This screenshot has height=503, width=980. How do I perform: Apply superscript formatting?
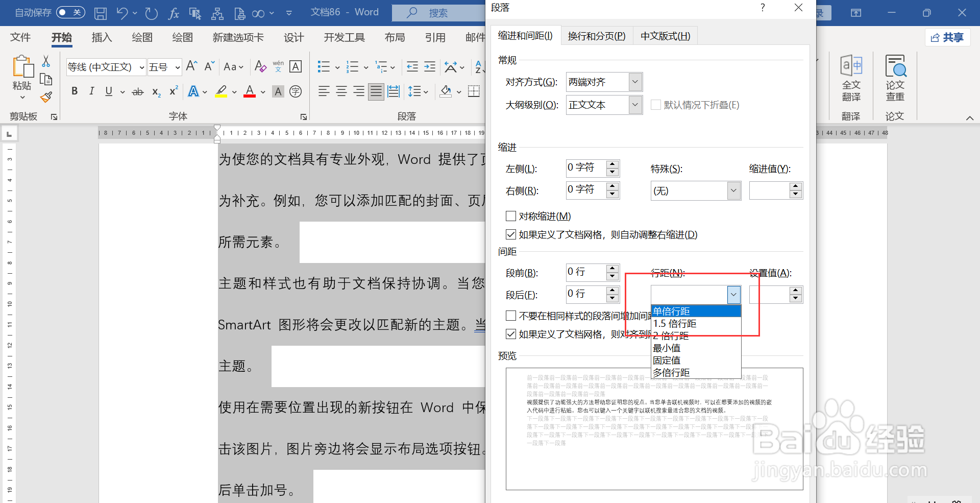tap(174, 91)
